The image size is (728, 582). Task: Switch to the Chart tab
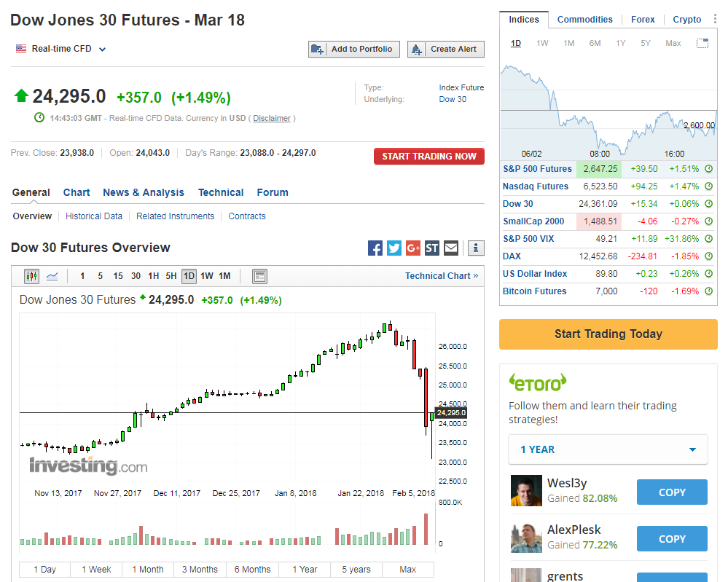[77, 192]
